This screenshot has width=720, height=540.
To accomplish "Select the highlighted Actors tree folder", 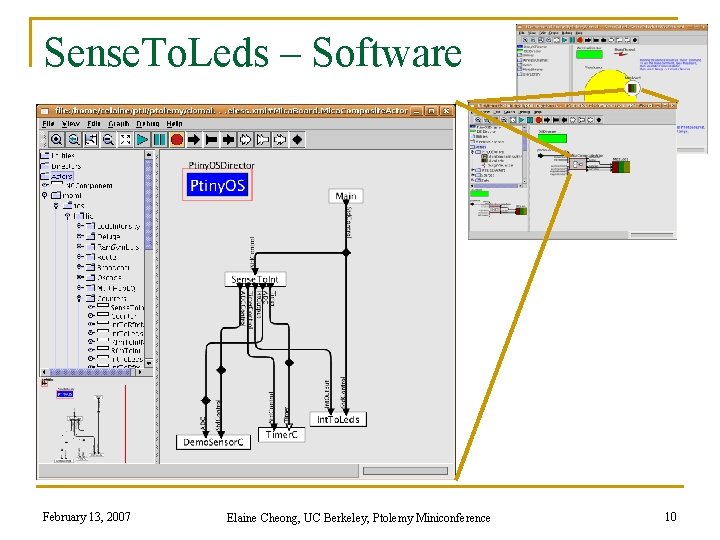I will [56, 176].
